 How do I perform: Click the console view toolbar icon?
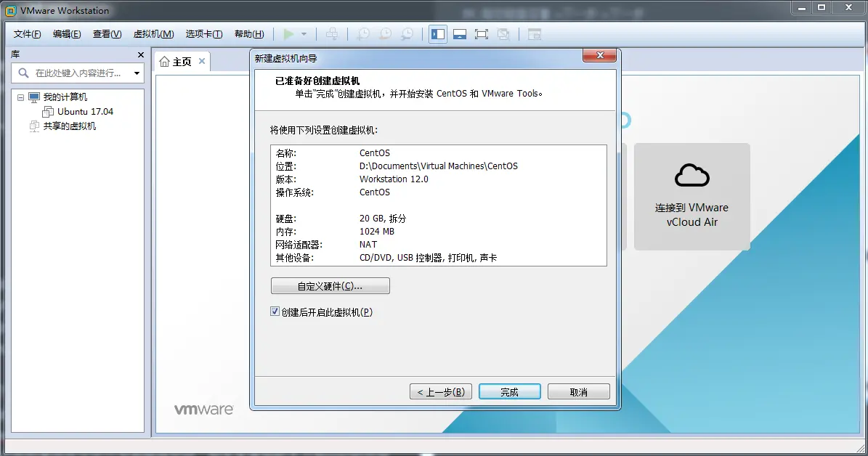[x=534, y=34]
